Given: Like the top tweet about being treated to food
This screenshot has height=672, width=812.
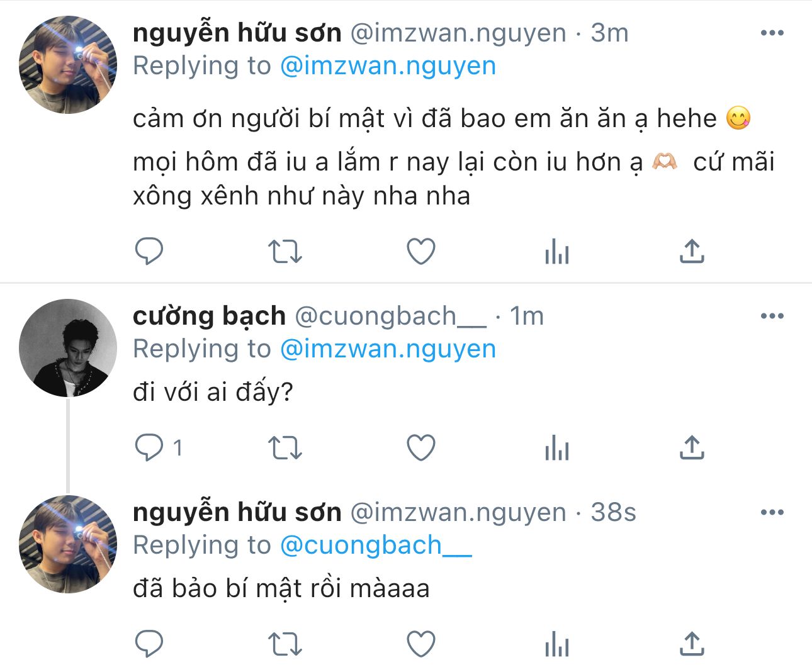Looking at the screenshot, I should 421,252.
